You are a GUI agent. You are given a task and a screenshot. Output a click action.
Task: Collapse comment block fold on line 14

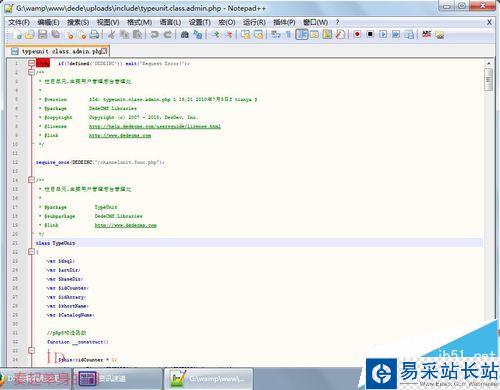click(x=31, y=180)
